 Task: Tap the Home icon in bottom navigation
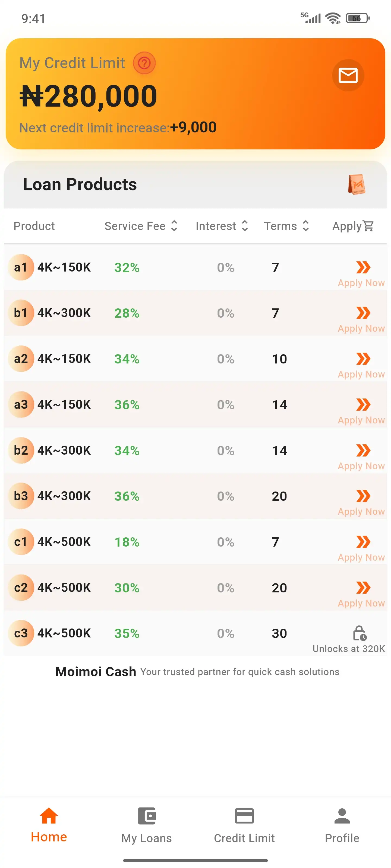pyautogui.click(x=49, y=816)
